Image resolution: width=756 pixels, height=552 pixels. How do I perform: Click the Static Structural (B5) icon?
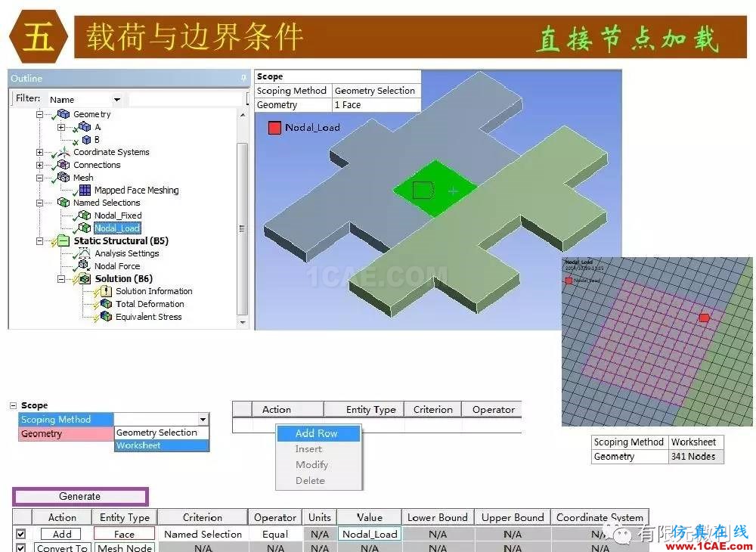click(x=64, y=240)
